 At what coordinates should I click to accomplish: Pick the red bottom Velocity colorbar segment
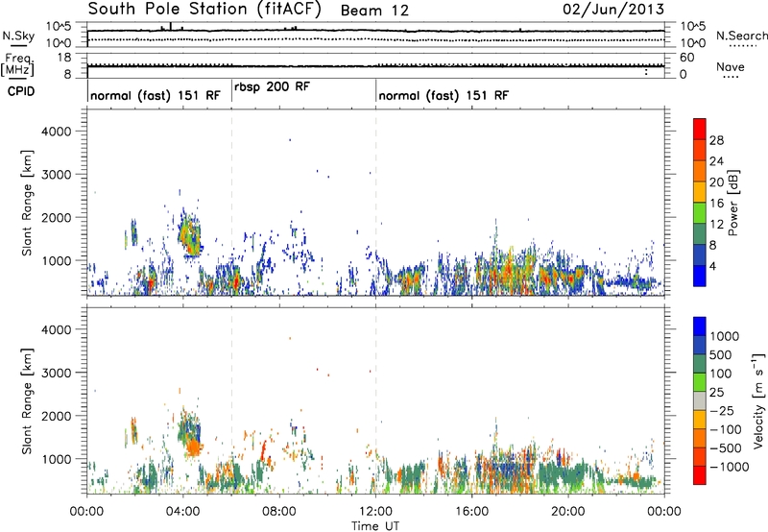(x=700, y=475)
